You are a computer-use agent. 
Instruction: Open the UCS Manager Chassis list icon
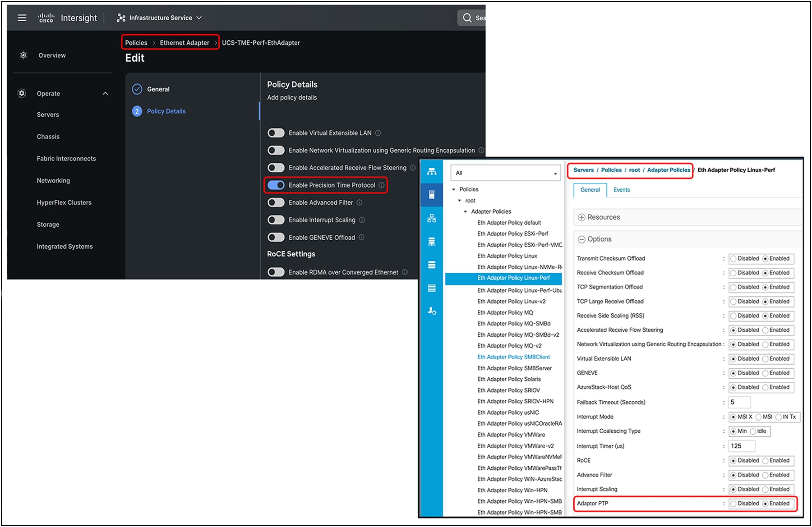pos(432,288)
